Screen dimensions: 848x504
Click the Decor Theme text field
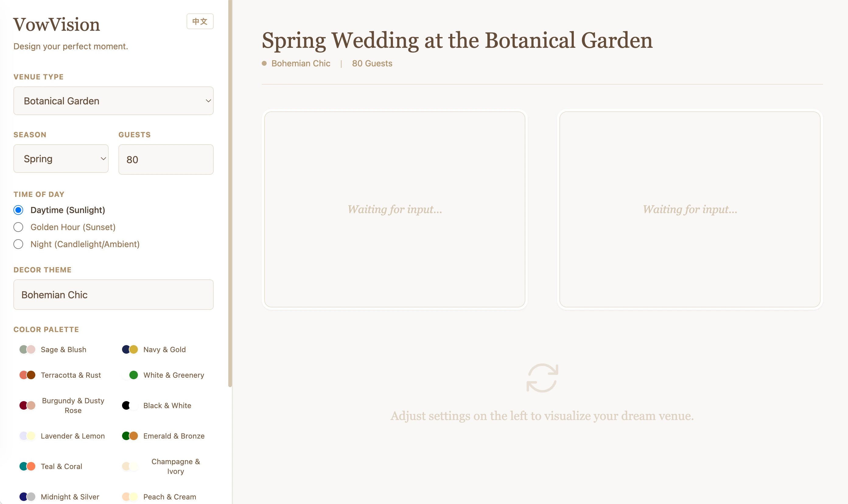tap(114, 294)
